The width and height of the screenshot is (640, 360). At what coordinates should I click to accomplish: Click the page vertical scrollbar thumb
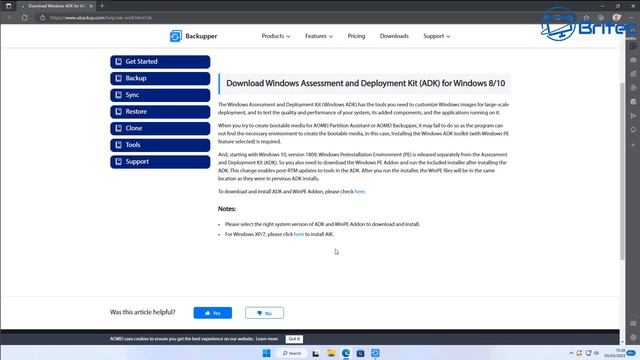pyautogui.click(x=622, y=171)
